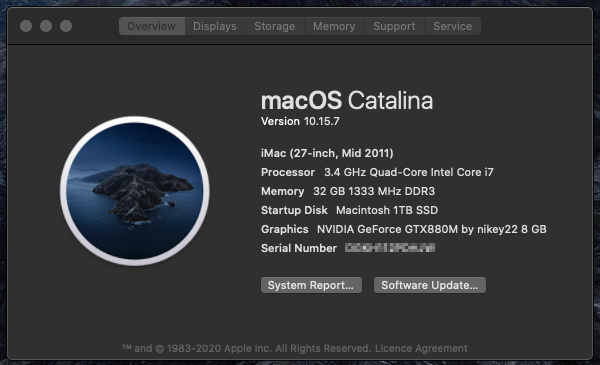Click the Graphics NVIDIA GeForce line
The width and height of the screenshot is (600, 365).
[404, 229]
